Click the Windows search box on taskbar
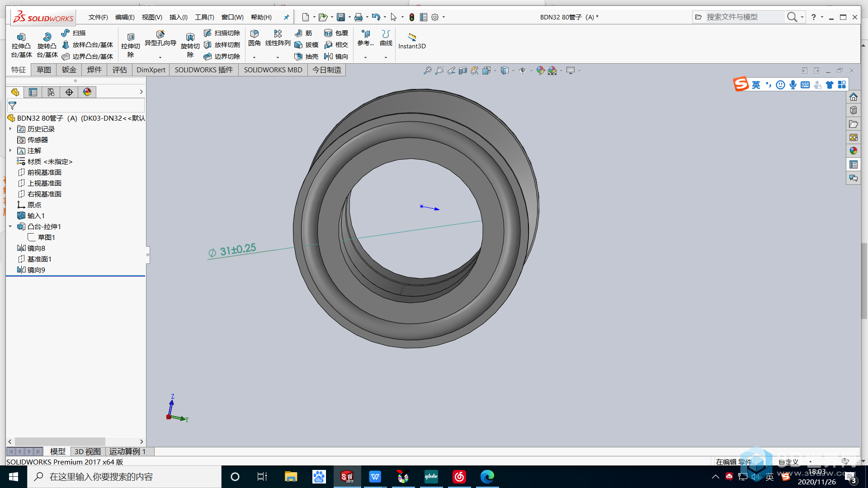This screenshot has width=868, height=488. click(125, 477)
